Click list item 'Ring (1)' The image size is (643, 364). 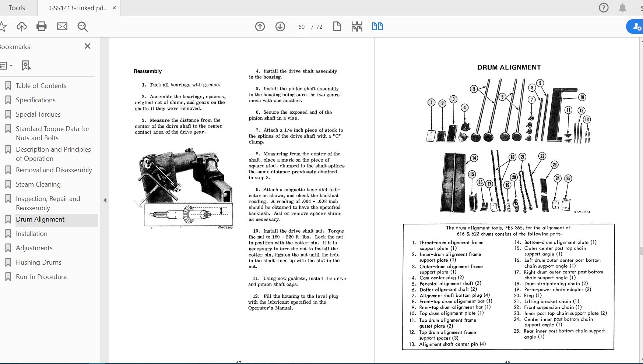(533, 296)
